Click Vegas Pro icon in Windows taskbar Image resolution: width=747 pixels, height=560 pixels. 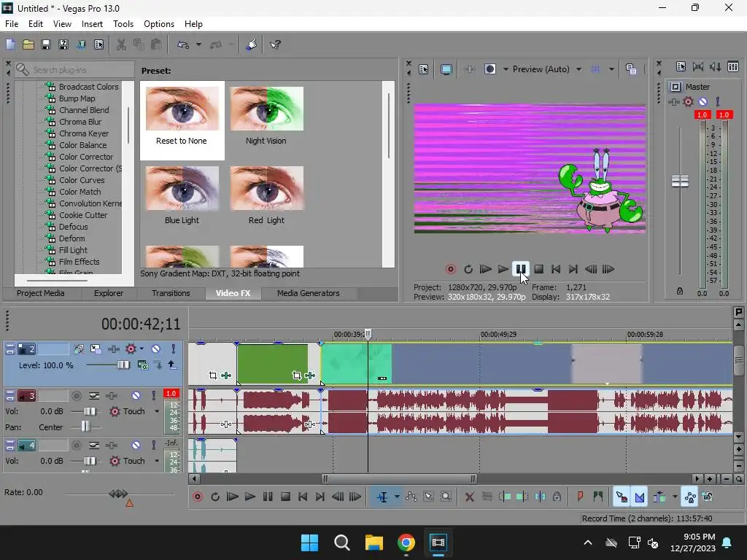438,542
